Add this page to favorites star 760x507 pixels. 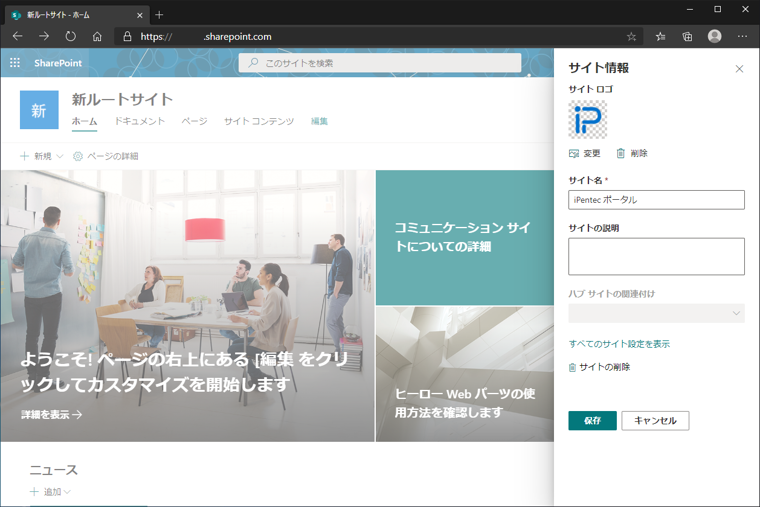pos(631,36)
